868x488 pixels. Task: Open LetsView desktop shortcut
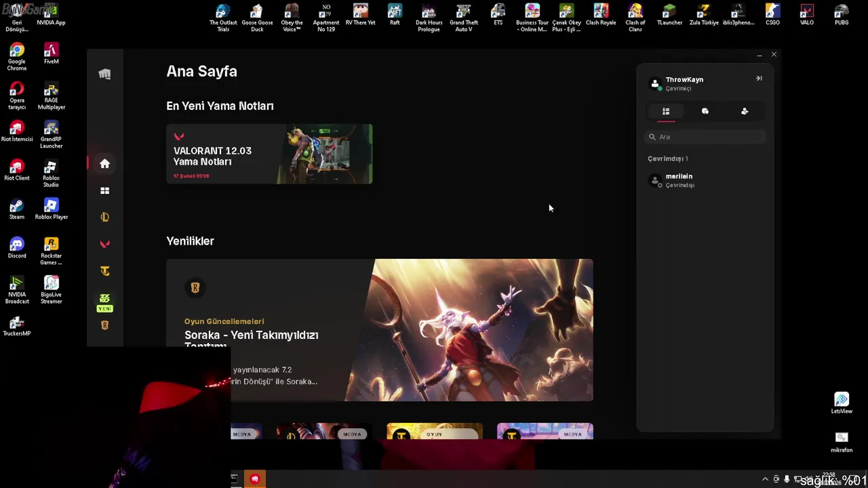(x=842, y=403)
